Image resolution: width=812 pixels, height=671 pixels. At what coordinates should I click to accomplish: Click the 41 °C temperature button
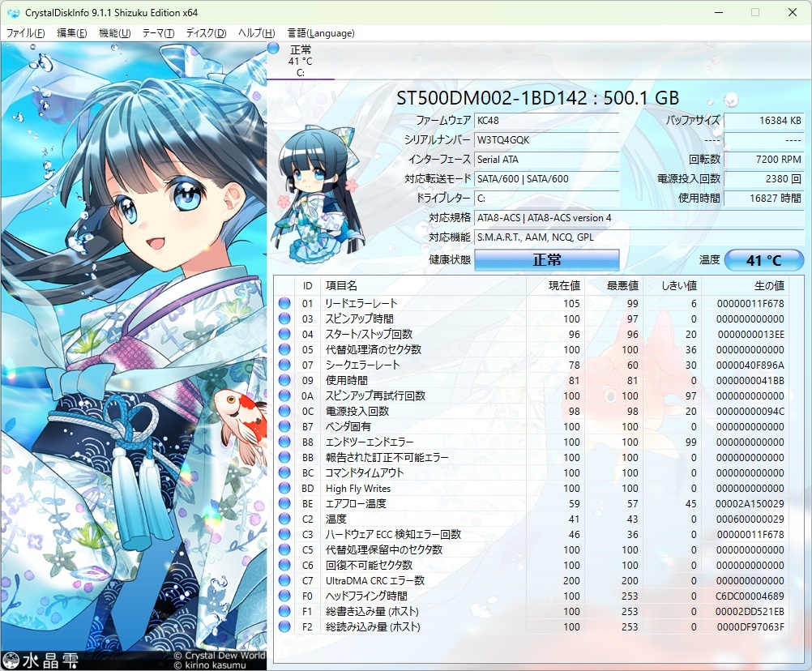tap(764, 260)
